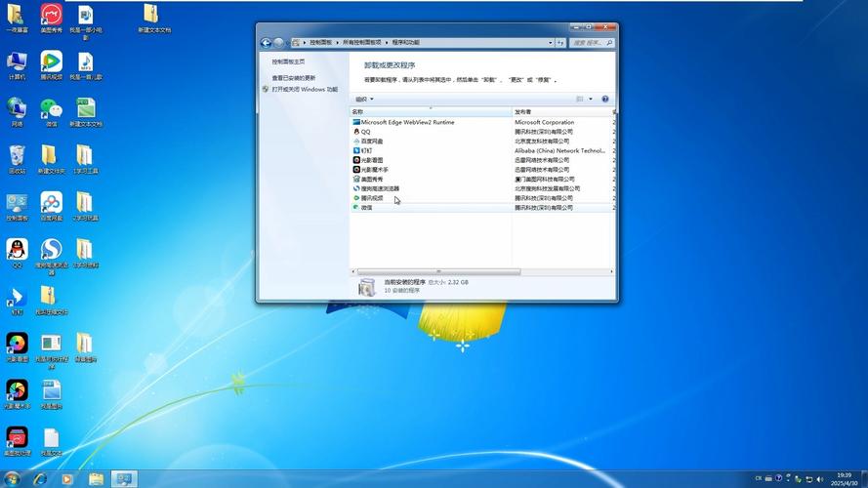Click the change view icon button

coord(580,99)
